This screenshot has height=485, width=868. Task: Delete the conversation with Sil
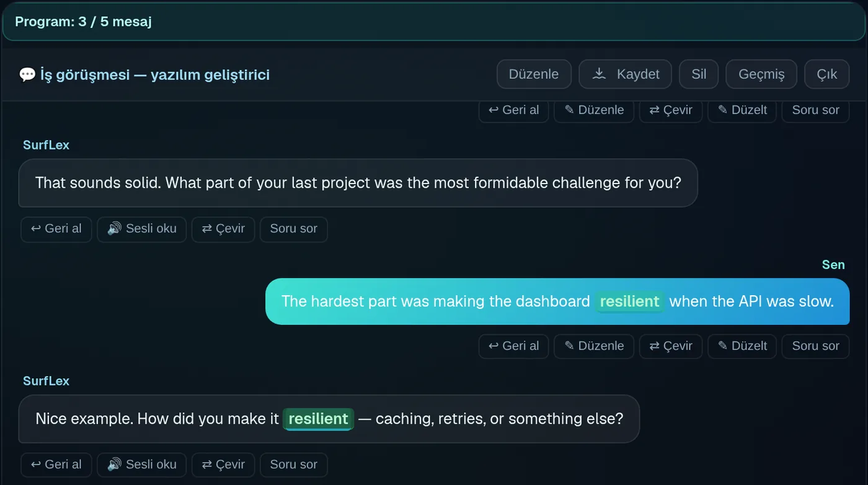pos(699,74)
